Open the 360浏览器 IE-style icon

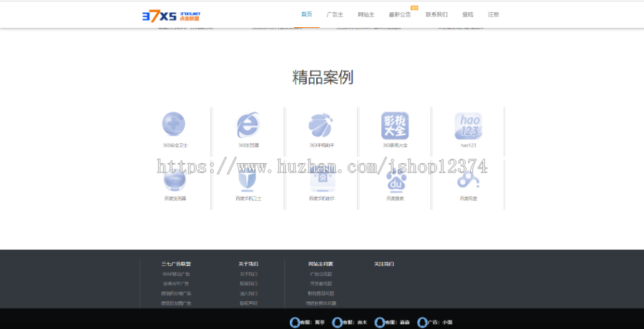[248, 125]
